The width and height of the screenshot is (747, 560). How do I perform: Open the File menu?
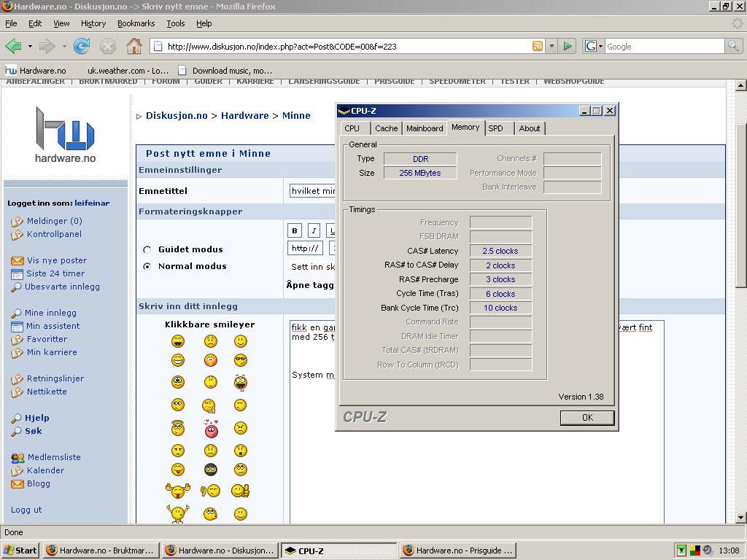(10, 23)
